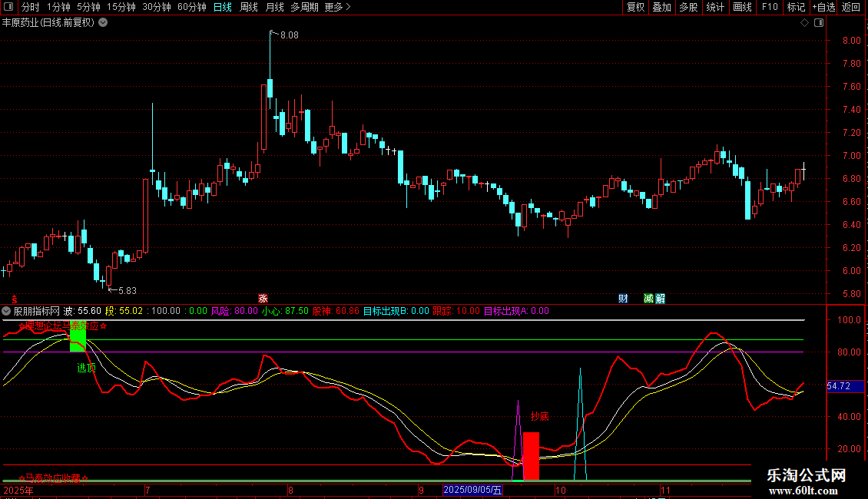Click the 复权 button
This screenshot has width=868, height=499.
pos(635,8)
